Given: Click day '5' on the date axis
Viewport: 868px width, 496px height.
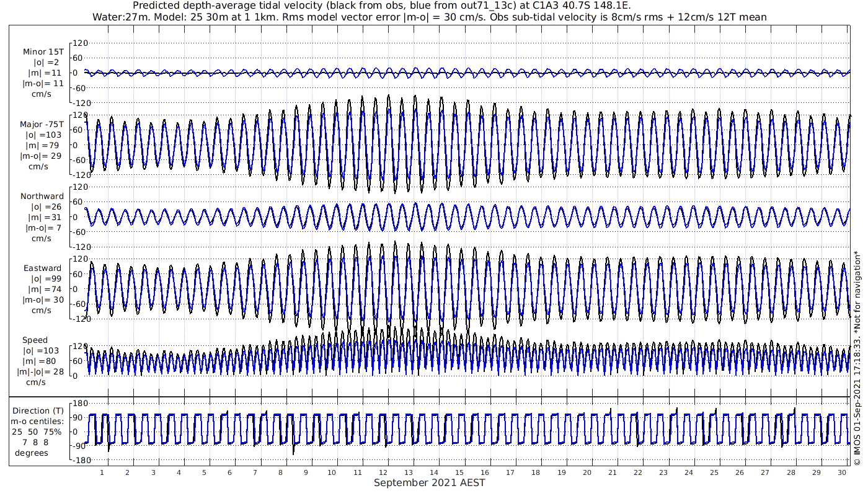Looking at the screenshot, I should [x=204, y=472].
